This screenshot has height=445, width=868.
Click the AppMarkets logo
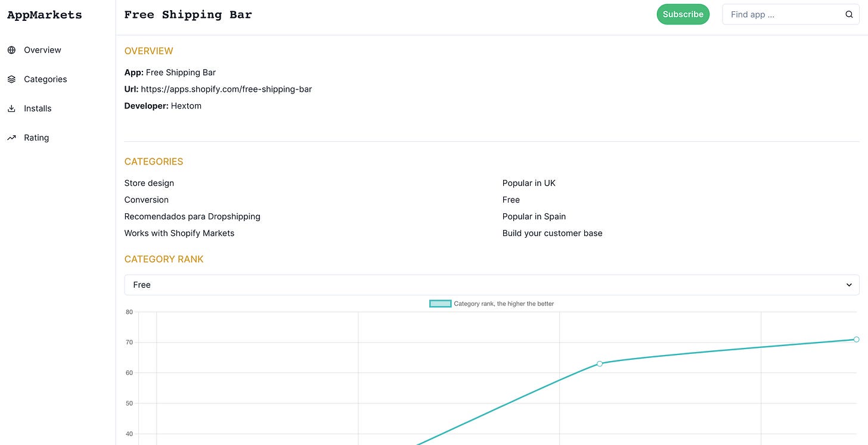pyautogui.click(x=45, y=15)
